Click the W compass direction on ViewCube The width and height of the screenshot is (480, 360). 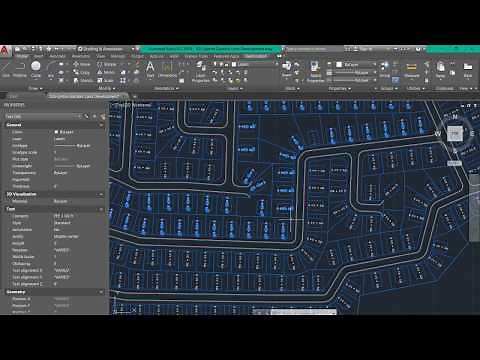pyautogui.click(x=438, y=133)
